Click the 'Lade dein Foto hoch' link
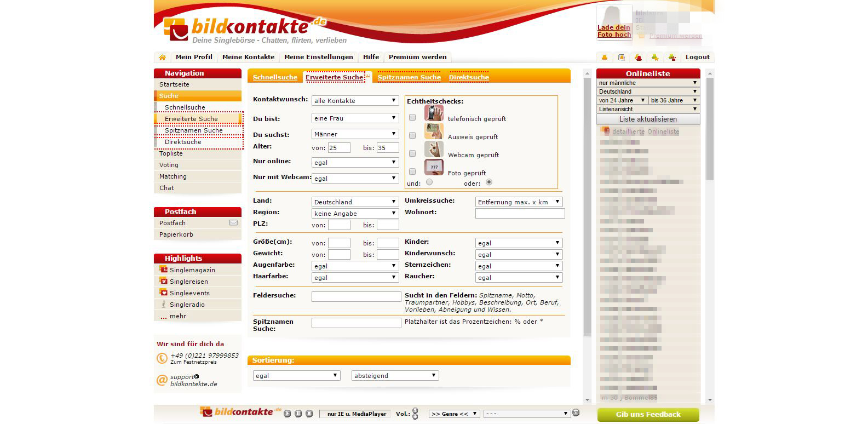The height and width of the screenshot is (424, 868). point(614,31)
